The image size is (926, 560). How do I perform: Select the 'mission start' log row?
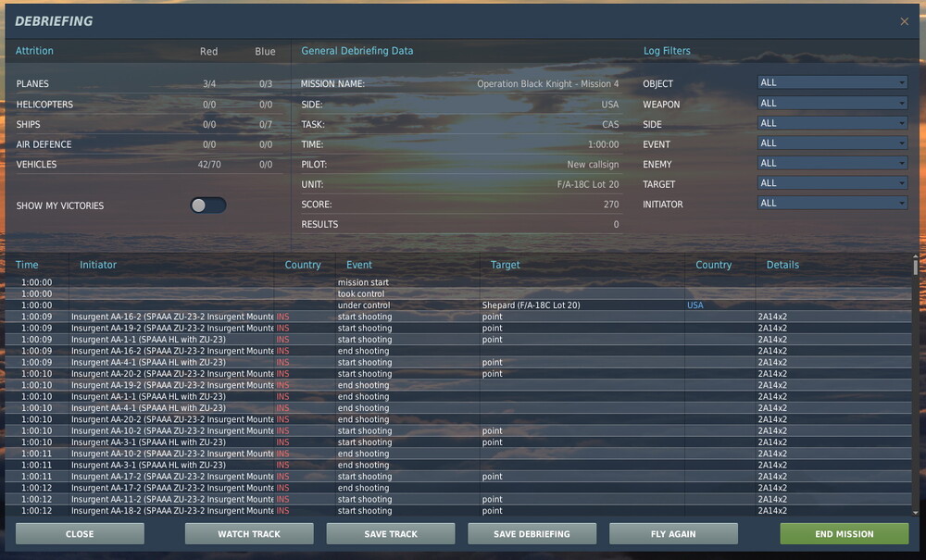(x=457, y=282)
